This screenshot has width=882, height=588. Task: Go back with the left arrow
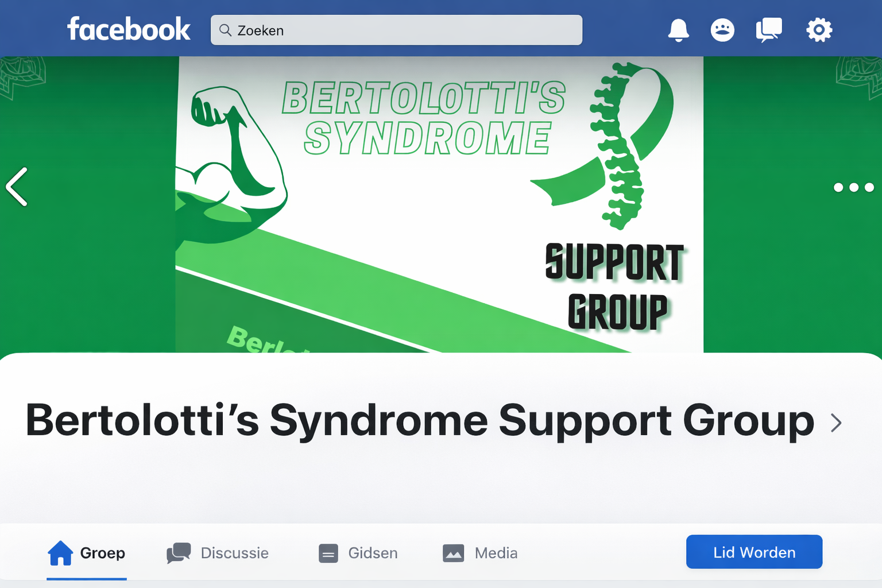[17, 187]
